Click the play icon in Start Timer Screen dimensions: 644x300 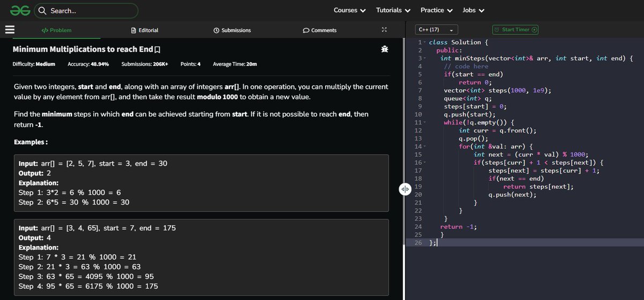[x=534, y=30]
